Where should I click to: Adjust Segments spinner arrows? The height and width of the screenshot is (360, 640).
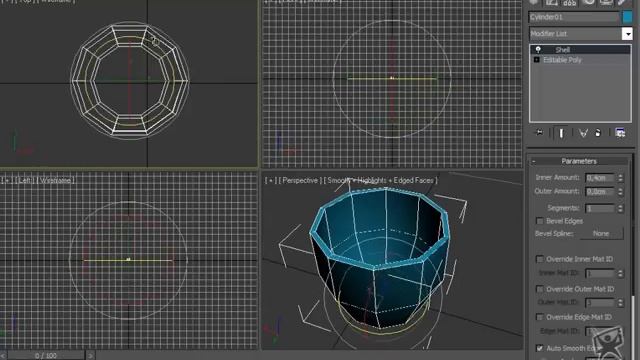click(x=620, y=208)
